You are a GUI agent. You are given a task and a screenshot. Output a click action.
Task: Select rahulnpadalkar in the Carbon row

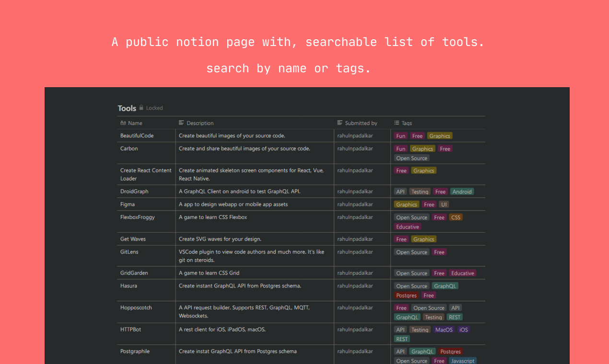[x=356, y=148]
